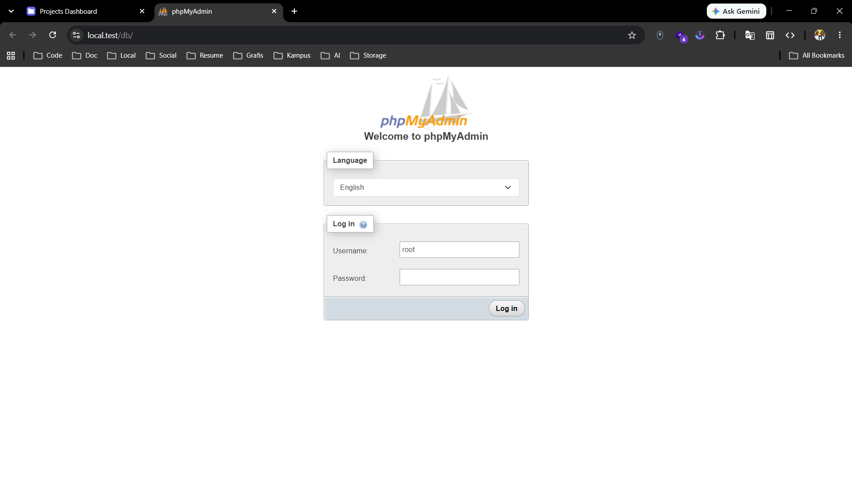Open the AI bookmarks folder

click(x=330, y=55)
